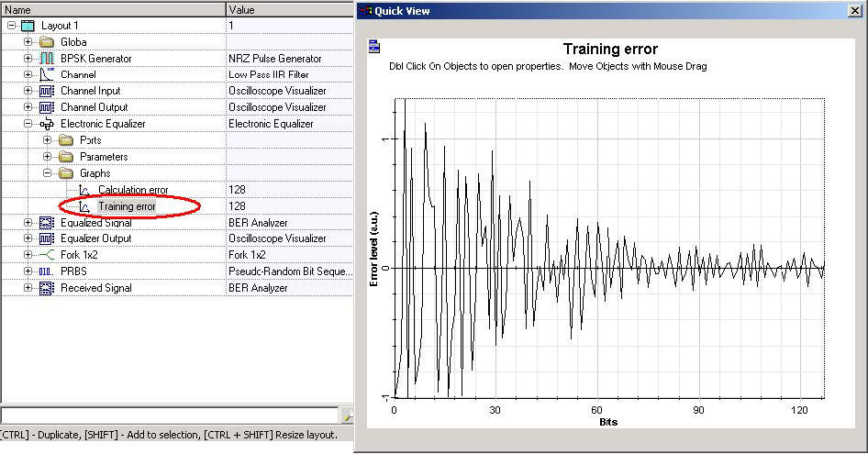
Task: Click the Ports folder icon
Action: (66, 140)
